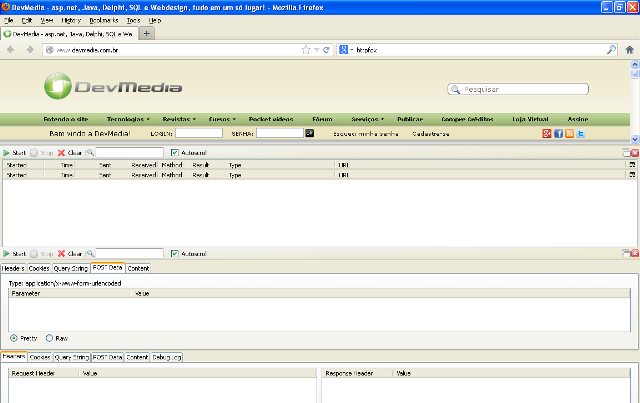Open the Help menu
640x403 pixels.
point(155,20)
